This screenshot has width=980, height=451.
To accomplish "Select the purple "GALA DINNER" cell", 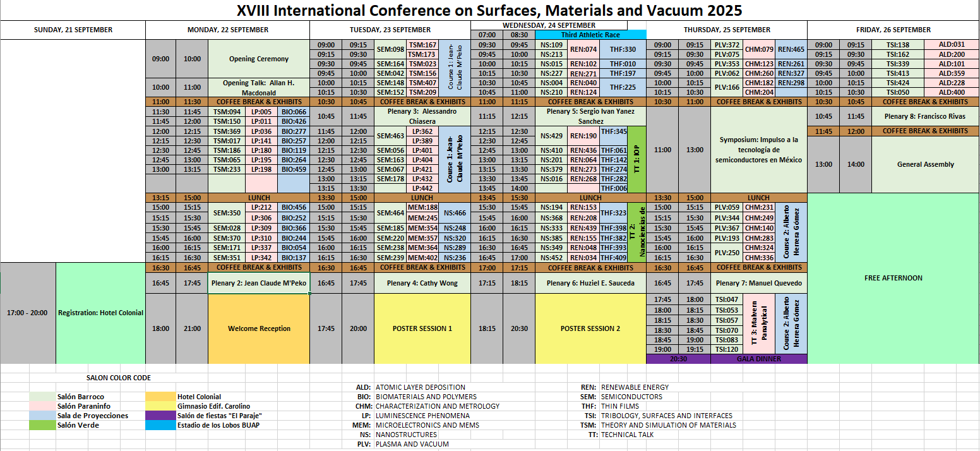I will click(759, 359).
